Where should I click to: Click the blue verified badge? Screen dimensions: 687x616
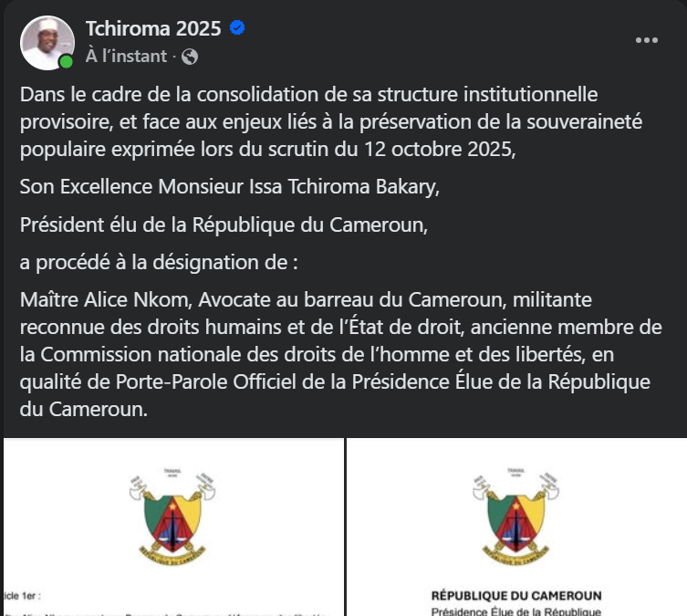tap(236, 28)
